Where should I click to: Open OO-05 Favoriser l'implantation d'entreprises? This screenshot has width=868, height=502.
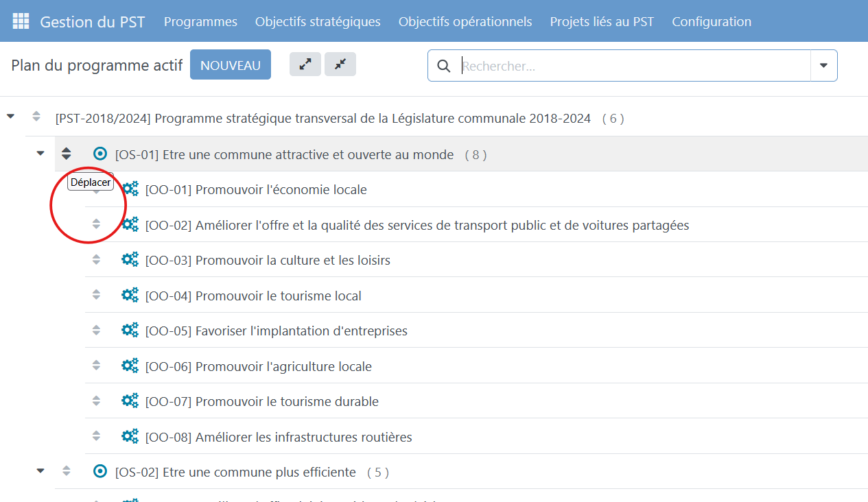276,331
